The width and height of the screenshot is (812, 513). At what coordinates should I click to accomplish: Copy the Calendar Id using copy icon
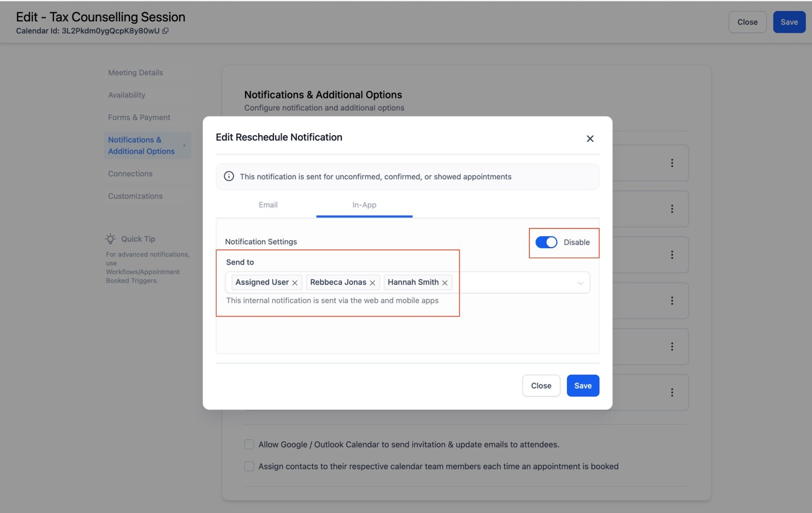(x=165, y=31)
